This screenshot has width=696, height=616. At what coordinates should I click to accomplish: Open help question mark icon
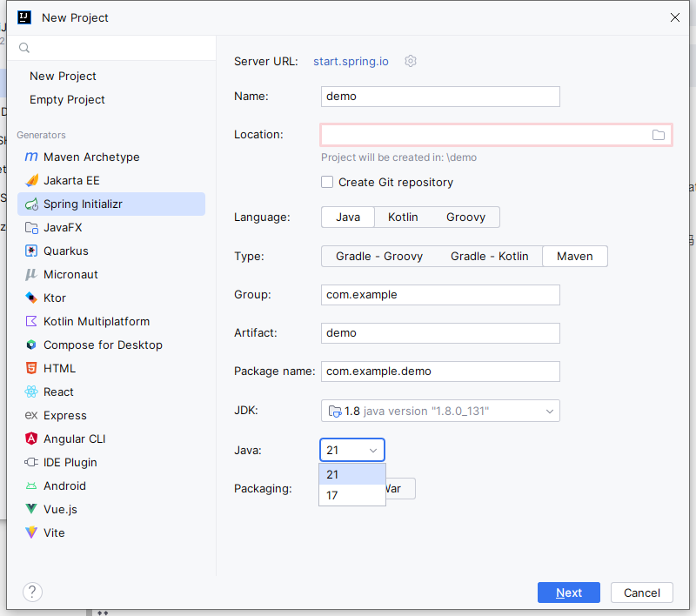(x=32, y=592)
